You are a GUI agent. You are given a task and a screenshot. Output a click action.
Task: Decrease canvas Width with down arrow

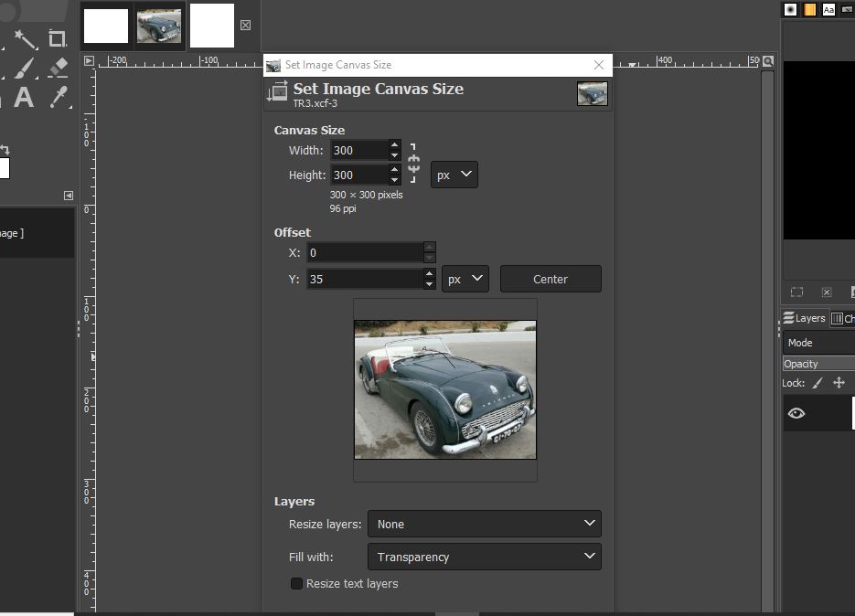click(x=394, y=156)
